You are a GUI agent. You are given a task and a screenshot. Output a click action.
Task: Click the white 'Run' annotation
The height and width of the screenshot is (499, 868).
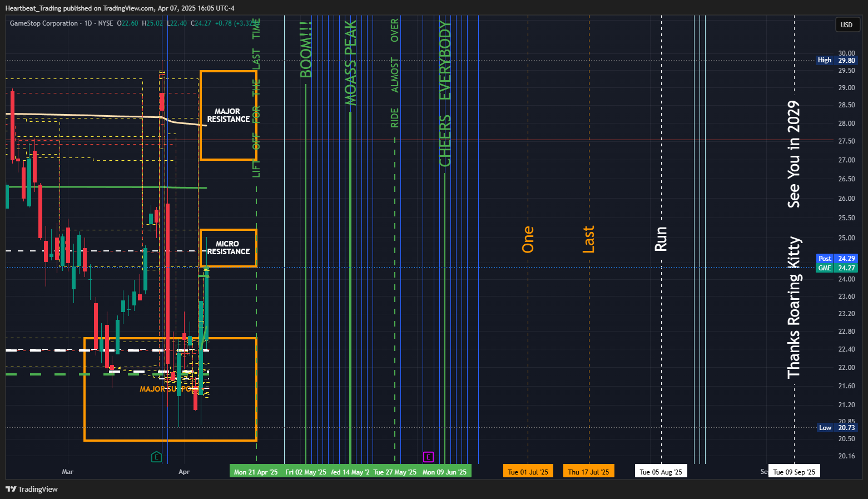pyautogui.click(x=661, y=239)
